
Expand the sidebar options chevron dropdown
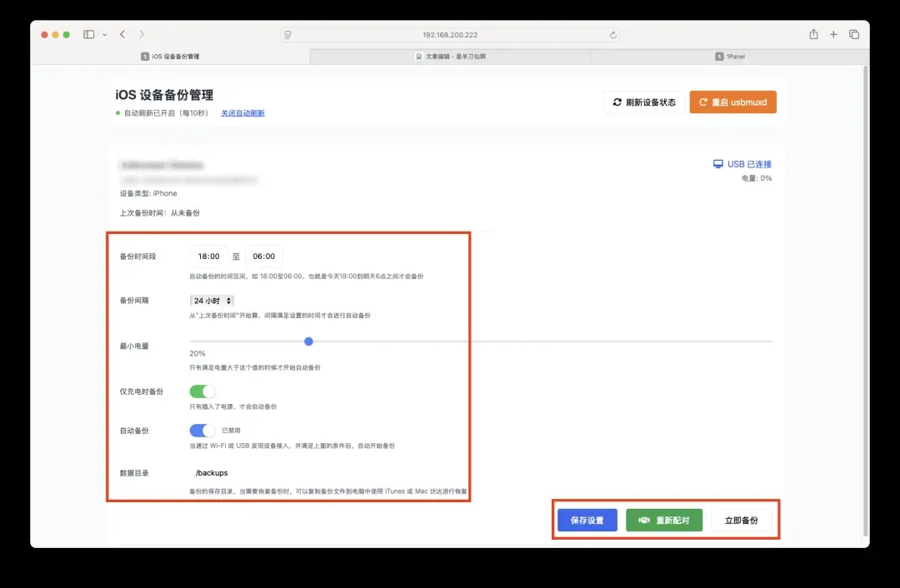[x=104, y=35]
